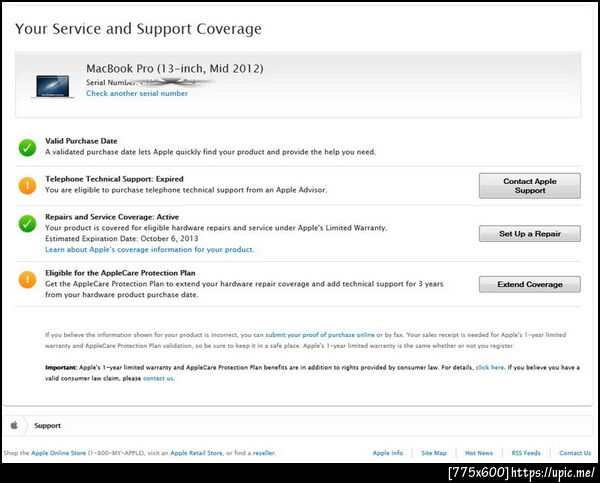The width and height of the screenshot is (600, 483).
Task: Open the Site Map footer link
Action: (434, 453)
